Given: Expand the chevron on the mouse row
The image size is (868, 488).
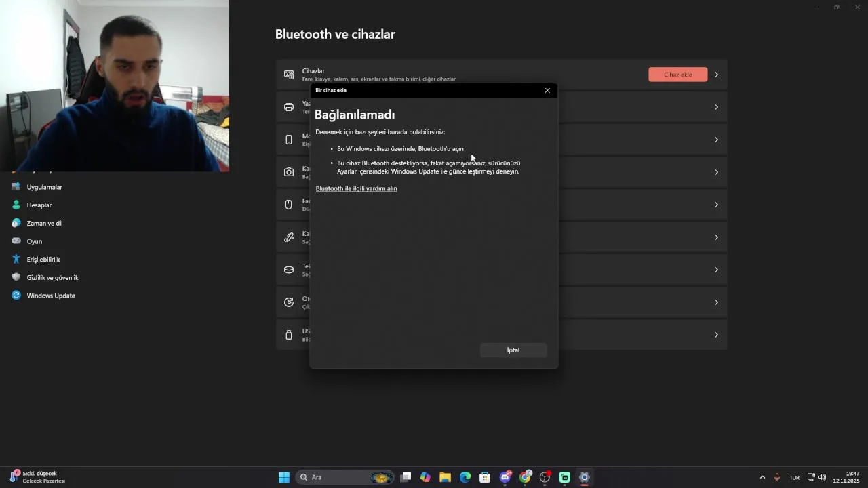Looking at the screenshot, I should [x=716, y=205].
